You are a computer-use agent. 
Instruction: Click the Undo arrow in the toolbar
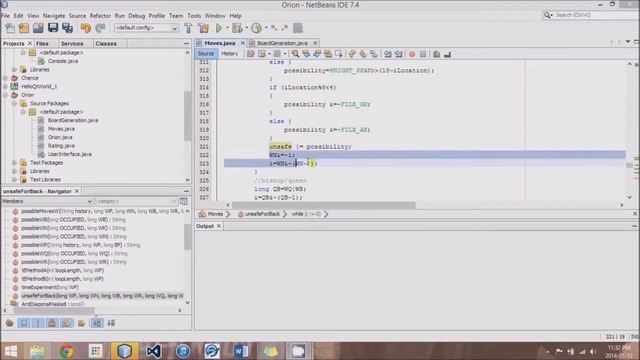coord(86,28)
